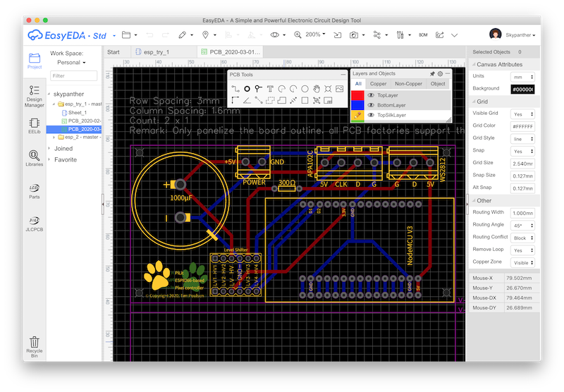Image resolution: width=564 pixels, height=392 pixels.
Task: Pin the Layers and Objects panel
Action: click(x=432, y=73)
